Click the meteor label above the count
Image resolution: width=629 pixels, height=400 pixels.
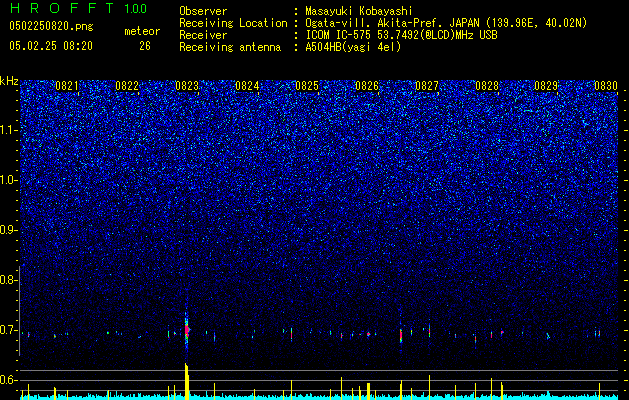142,31
